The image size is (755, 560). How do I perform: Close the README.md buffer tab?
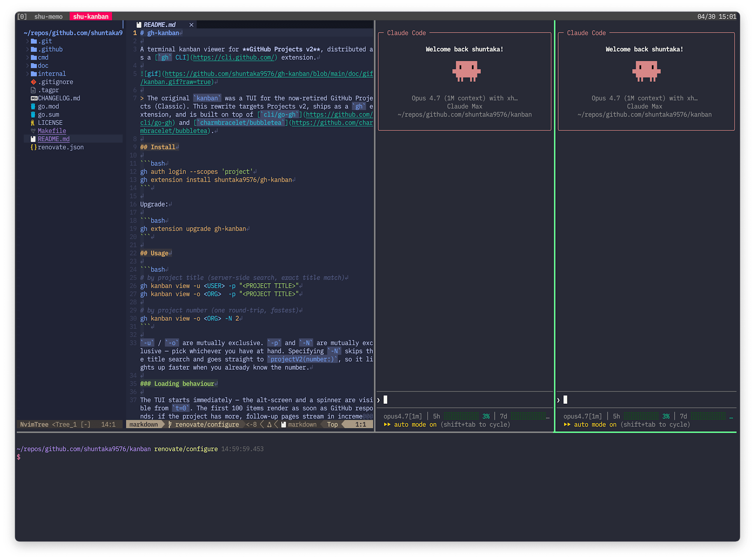click(x=191, y=25)
